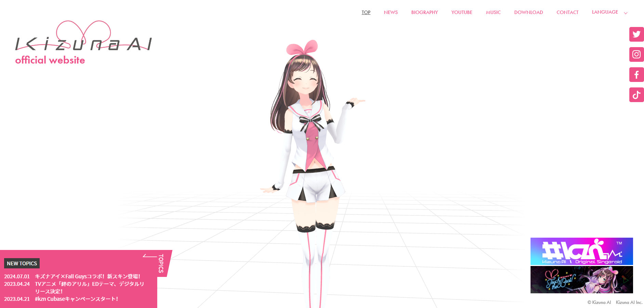Click the NEW TOPICS label
Screen dimensions: 644x308
click(22, 263)
